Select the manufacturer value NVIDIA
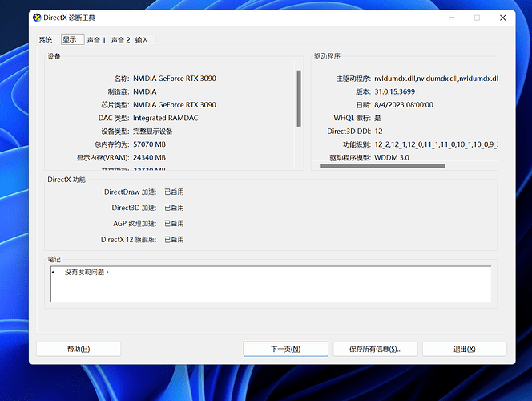This screenshot has width=532, height=401. click(144, 91)
